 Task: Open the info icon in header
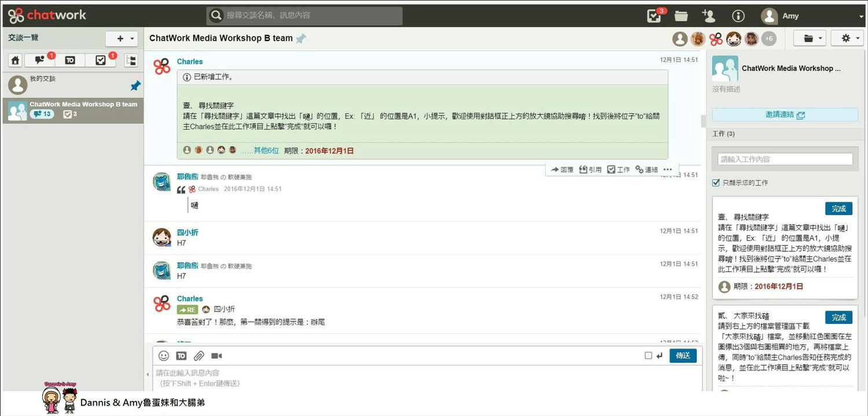(x=738, y=16)
